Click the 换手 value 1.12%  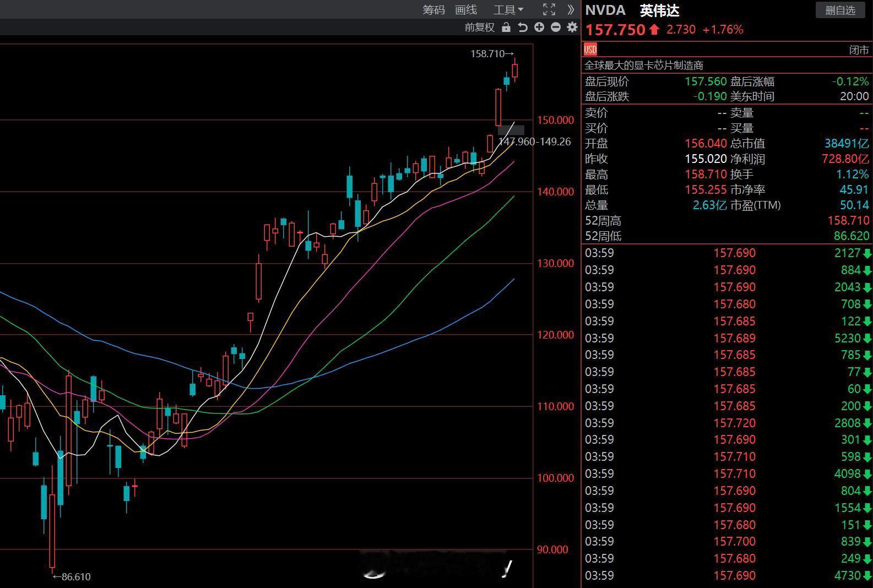click(852, 174)
